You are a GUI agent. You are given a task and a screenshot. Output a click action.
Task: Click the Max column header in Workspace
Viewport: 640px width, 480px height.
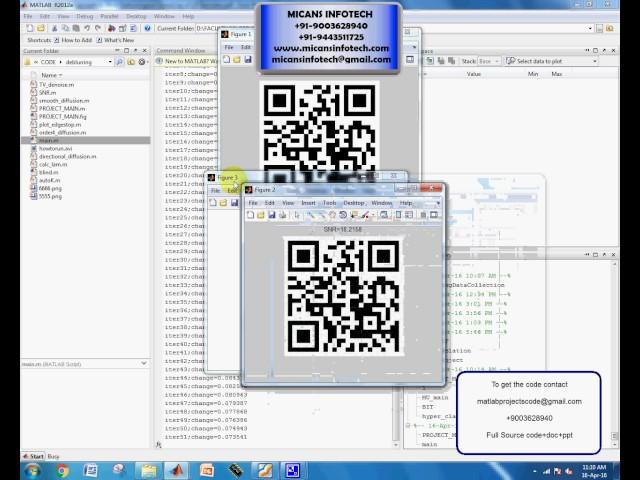point(557,74)
